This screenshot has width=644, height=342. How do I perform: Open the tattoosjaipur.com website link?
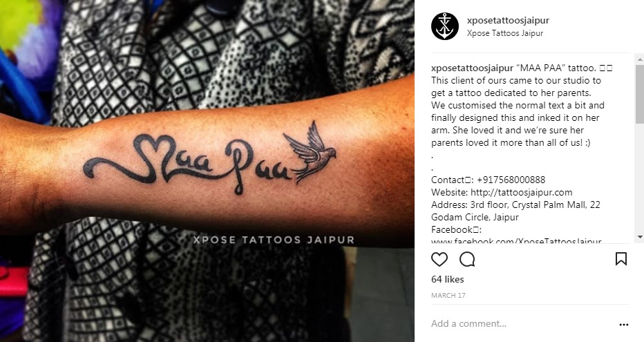tap(521, 192)
